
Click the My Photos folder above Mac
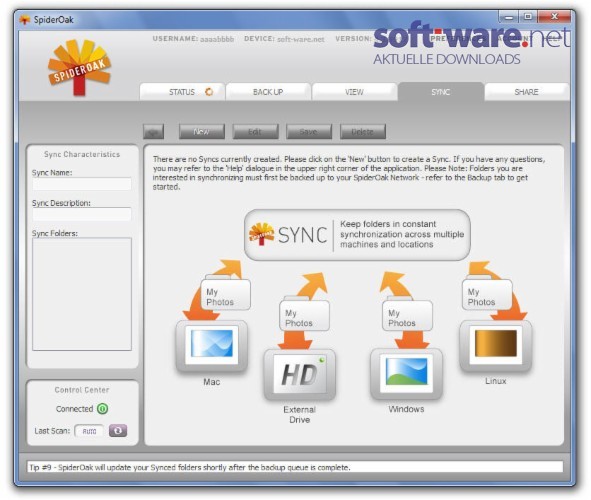[x=225, y=294]
